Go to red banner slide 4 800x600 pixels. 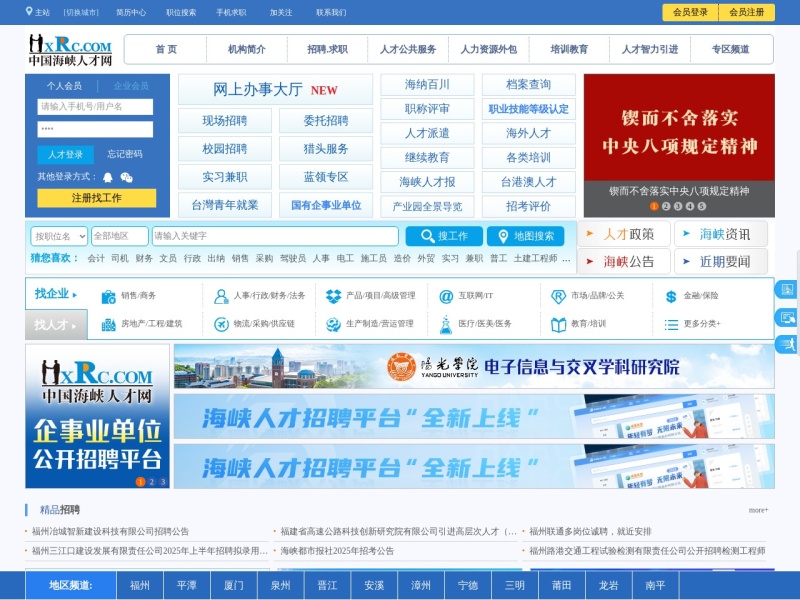(690, 206)
